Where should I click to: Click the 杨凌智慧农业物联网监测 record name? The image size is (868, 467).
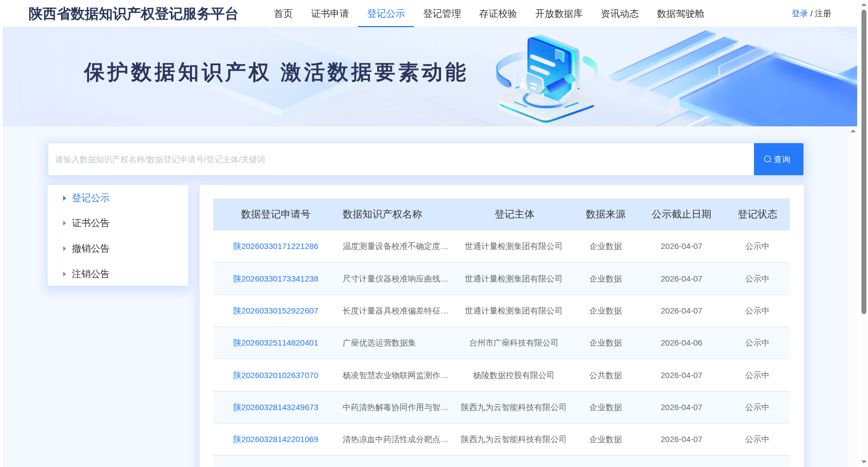[x=395, y=375]
